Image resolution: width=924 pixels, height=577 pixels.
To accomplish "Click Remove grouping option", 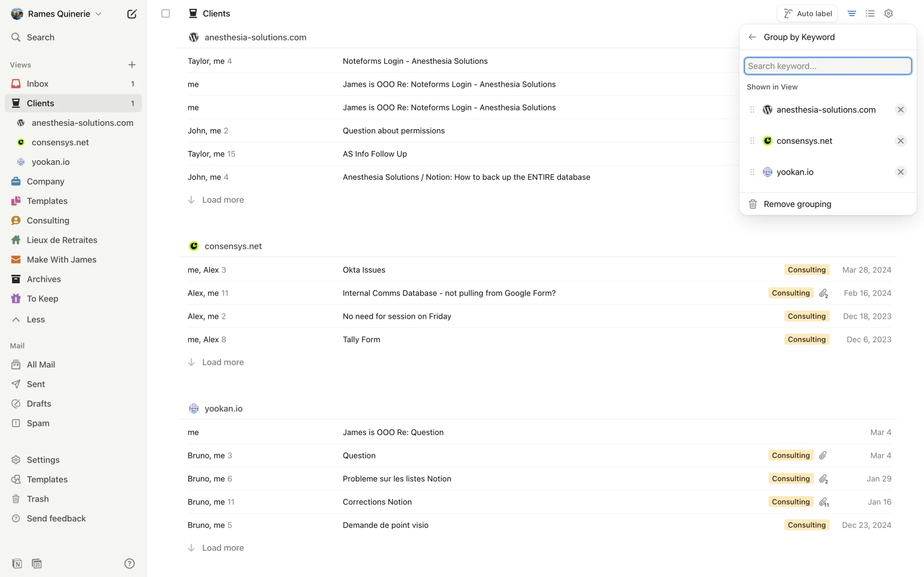I will tap(797, 204).
